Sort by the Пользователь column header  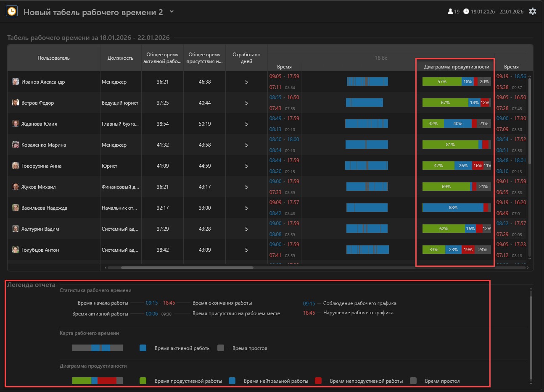(x=53, y=58)
